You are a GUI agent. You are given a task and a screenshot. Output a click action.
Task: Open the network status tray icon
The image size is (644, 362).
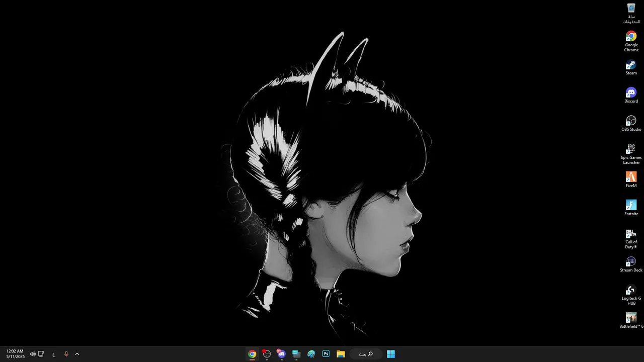(x=41, y=354)
